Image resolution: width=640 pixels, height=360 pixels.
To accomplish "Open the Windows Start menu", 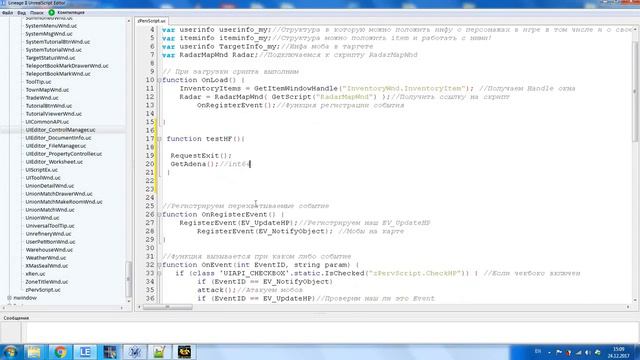I will (x=10, y=352).
